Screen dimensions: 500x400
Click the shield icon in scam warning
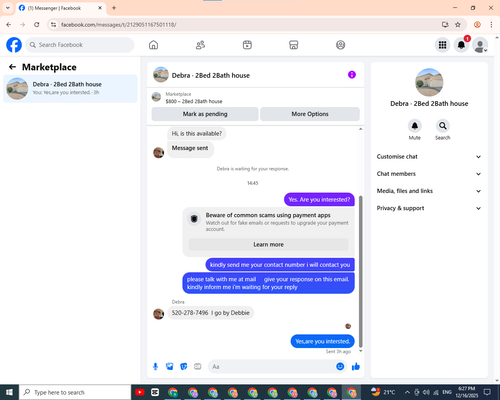click(x=194, y=219)
